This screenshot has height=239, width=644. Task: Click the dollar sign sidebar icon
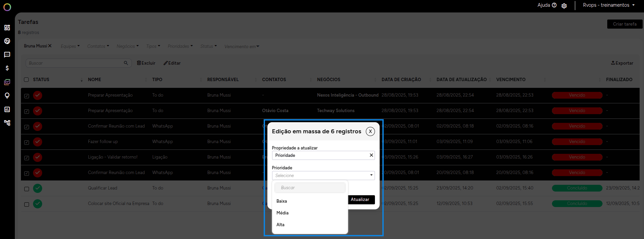tap(7, 68)
